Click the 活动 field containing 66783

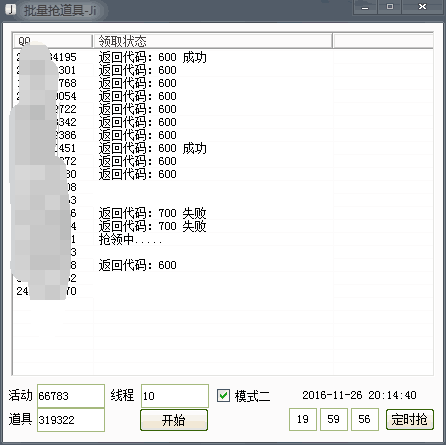pyautogui.click(x=71, y=396)
